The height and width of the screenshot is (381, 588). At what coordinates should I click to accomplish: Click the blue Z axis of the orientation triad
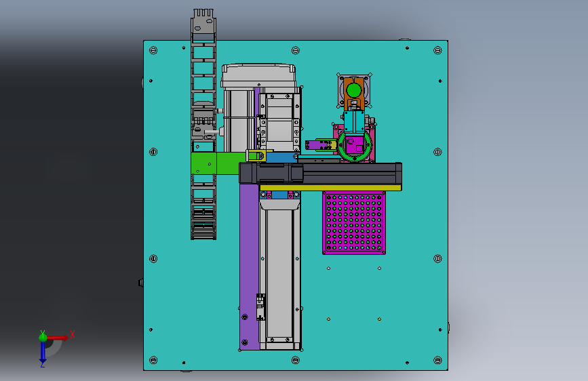[43, 351]
